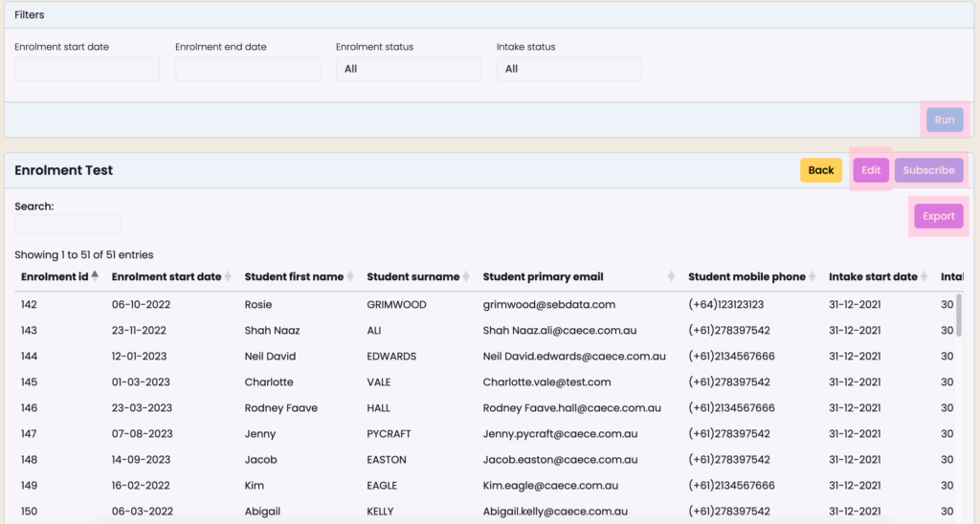This screenshot has height=524, width=980.
Task: Click the date 23-11-2022 cell
Action: coord(141,331)
